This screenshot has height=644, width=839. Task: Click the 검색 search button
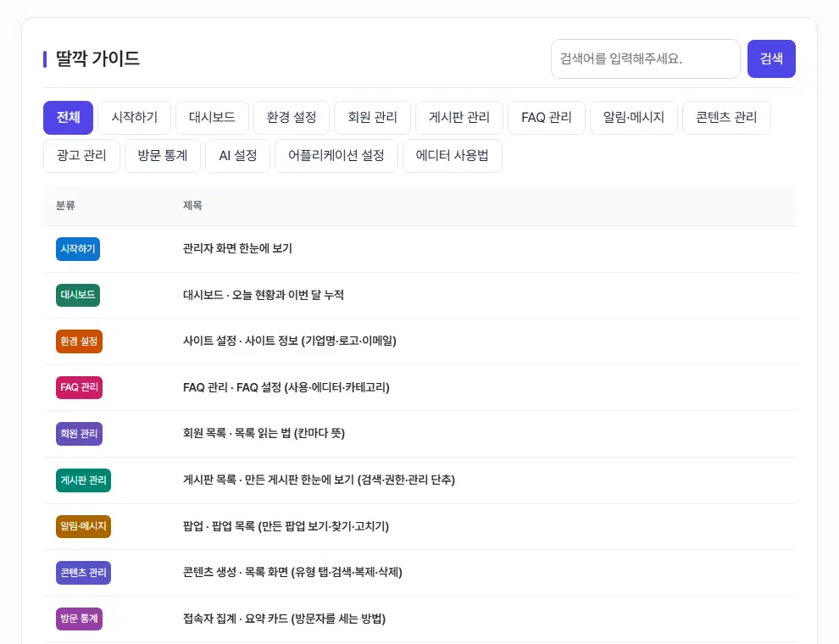771,58
